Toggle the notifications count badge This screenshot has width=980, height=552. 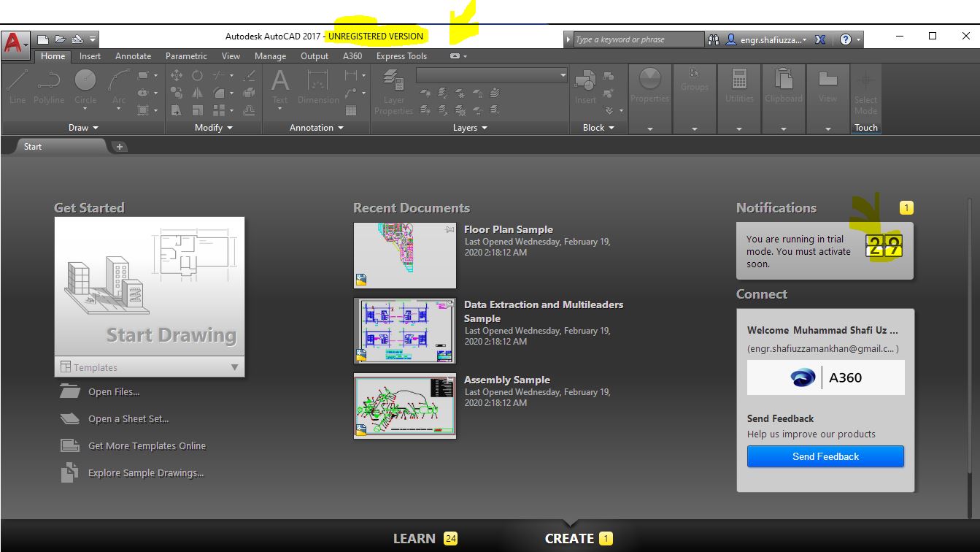pos(905,207)
